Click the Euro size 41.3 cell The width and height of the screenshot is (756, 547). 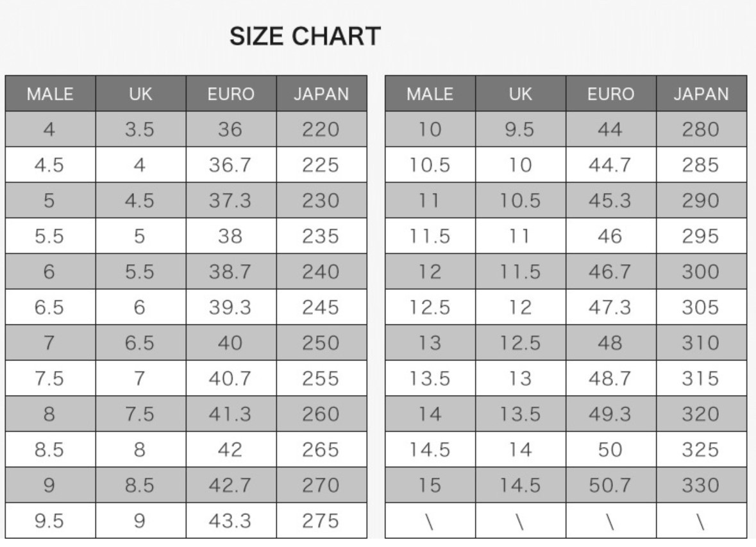click(230, 414)
